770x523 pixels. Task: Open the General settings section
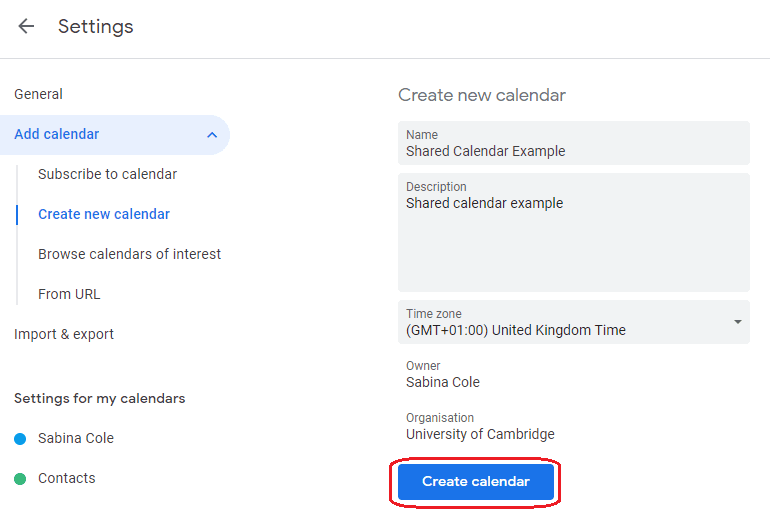tap(38, 94)
